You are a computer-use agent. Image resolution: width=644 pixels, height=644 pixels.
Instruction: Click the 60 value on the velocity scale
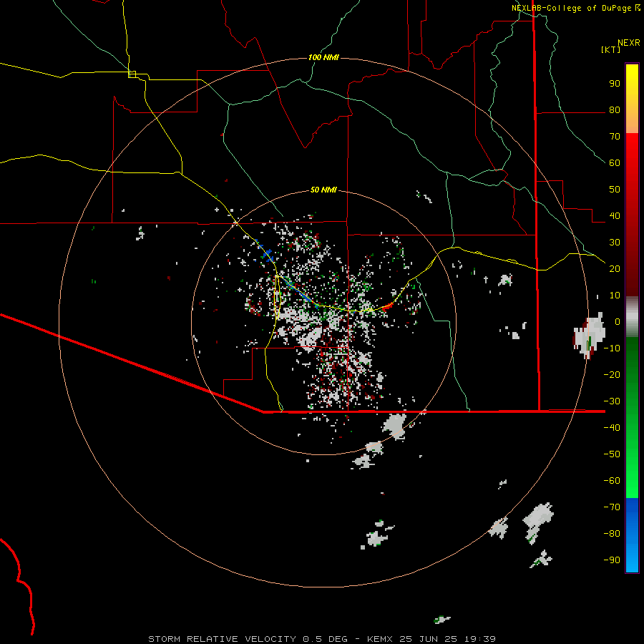coord(615,163)
